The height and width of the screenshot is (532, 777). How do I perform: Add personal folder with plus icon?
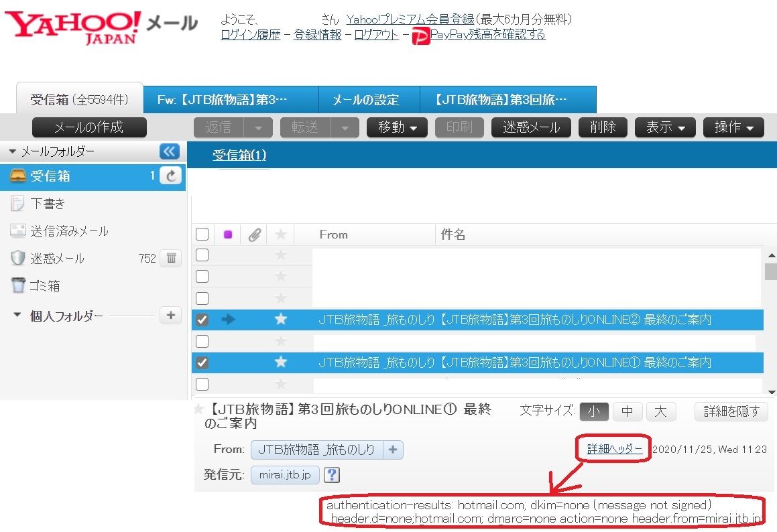click(x=170, y=315)
